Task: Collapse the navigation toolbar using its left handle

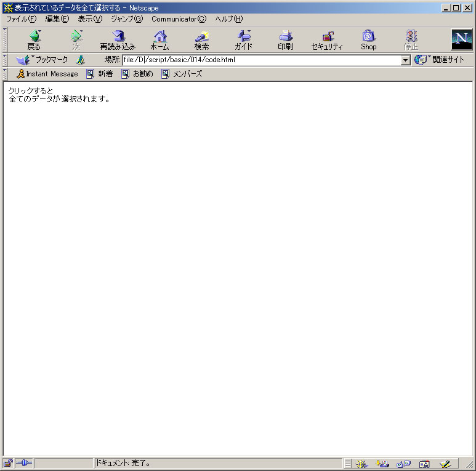Action: tap(5, 40)
